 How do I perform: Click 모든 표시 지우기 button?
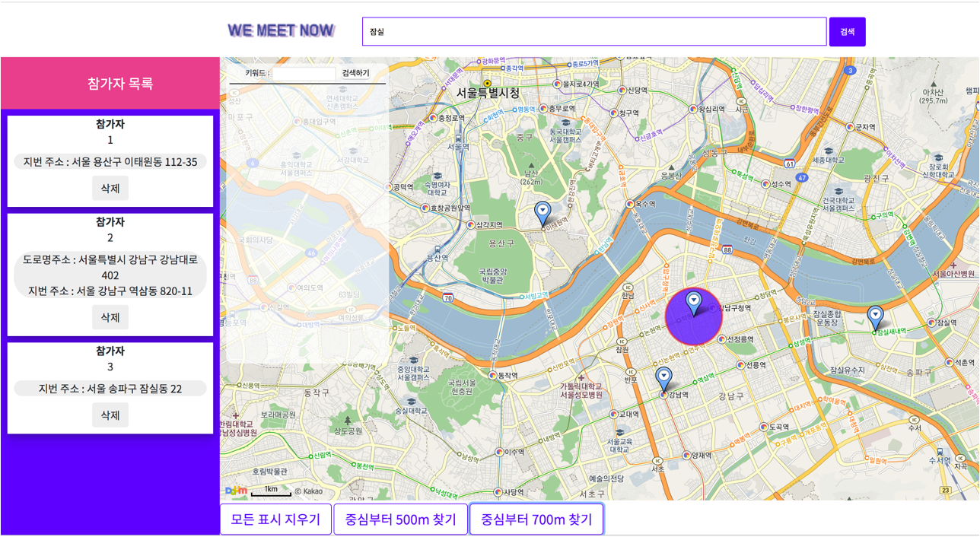point(276,520)
